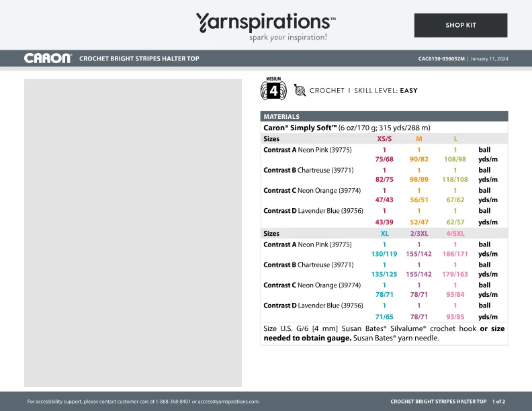The height and width of the screenshot is (411, 532).
Task: Click the 'Caron Simply Soft' yarn name
Action: point(300,128)
